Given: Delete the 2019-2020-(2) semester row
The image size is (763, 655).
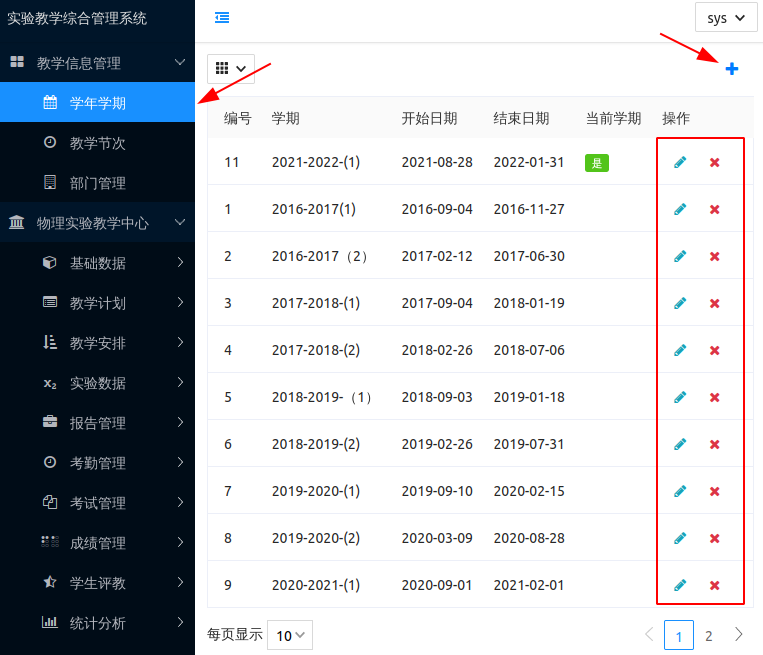Looking at the screenshot, I should pos(715,538).
